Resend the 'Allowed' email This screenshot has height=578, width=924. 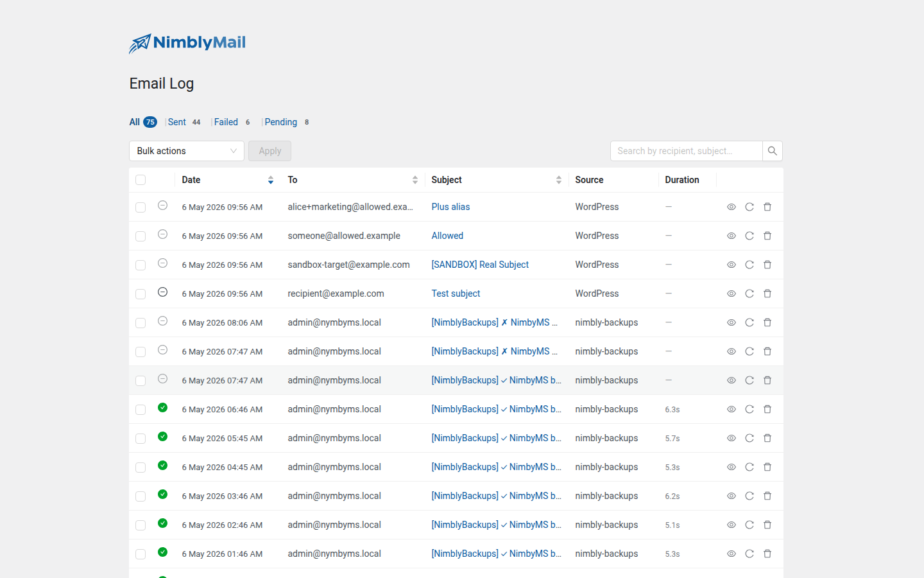(x=749, y=236)
